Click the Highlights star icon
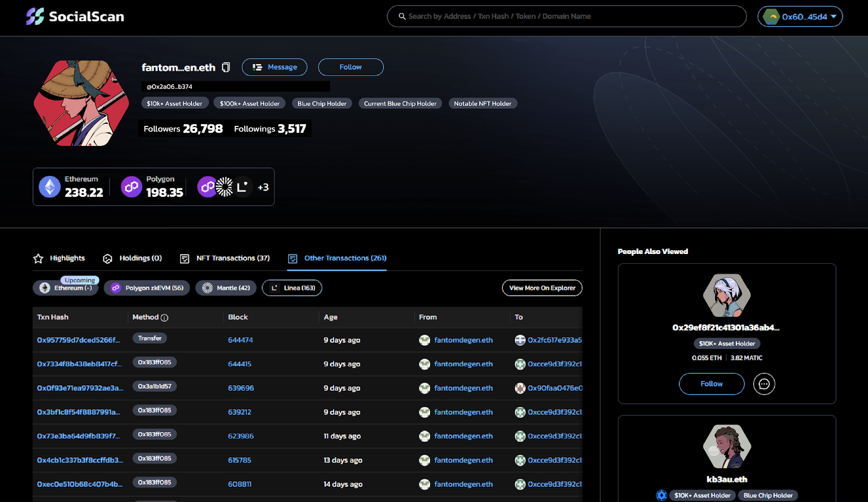The image size is (868, 502). click(x=38, y=258)
